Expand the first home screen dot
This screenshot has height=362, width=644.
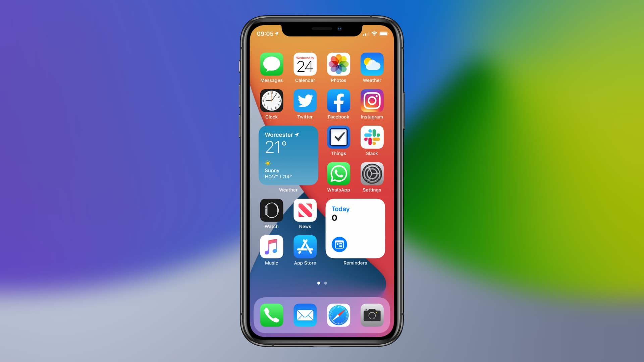point(318,283)
